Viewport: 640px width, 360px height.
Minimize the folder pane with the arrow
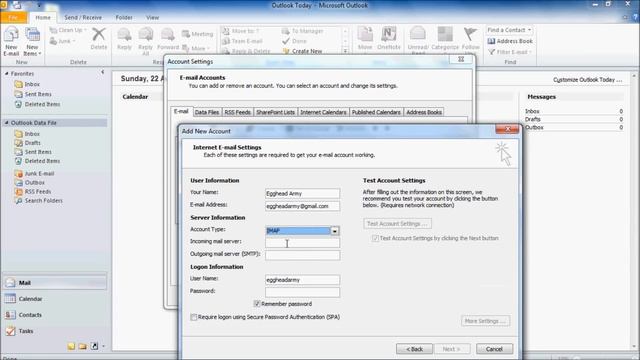click(x=102, y=72)
